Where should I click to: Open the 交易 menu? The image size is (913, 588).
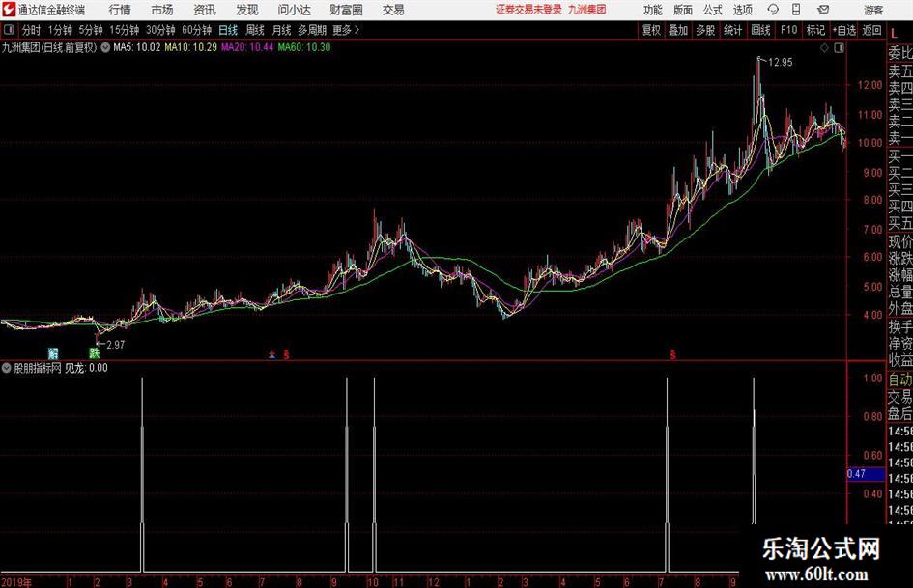(x=393, y=10)
